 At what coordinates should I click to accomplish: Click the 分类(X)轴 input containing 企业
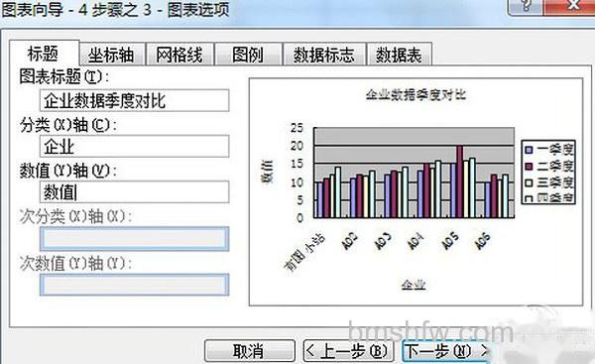134,146
